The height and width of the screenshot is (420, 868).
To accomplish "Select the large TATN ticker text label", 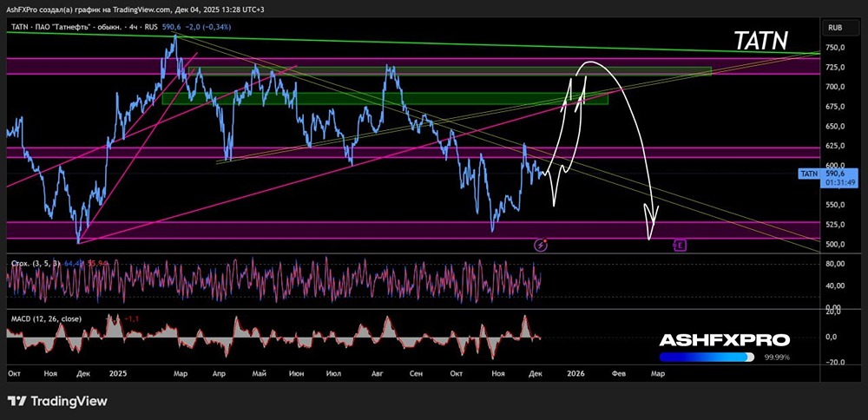I will click(x=760, y=41).
